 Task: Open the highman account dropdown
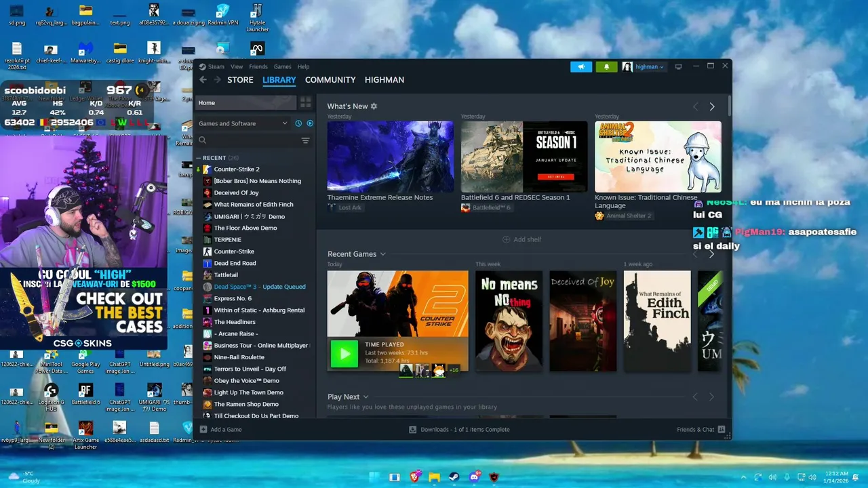coord(644,66)
